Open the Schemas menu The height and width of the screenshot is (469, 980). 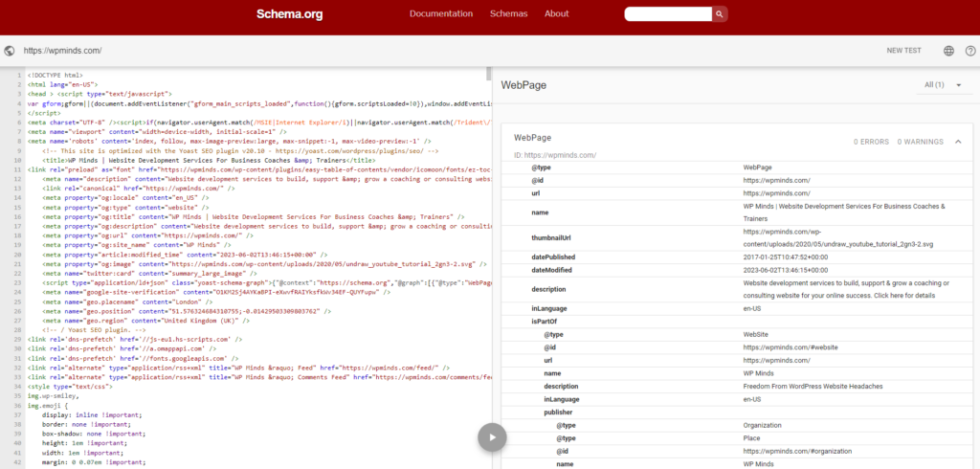509,13
